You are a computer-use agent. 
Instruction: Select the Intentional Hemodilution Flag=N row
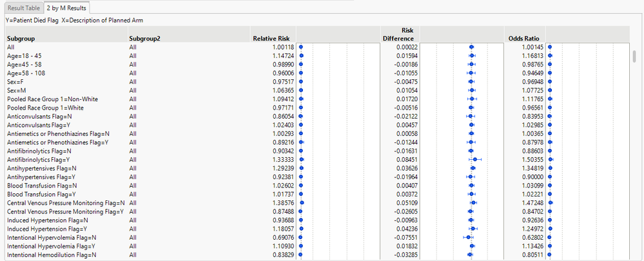(52, 255)
